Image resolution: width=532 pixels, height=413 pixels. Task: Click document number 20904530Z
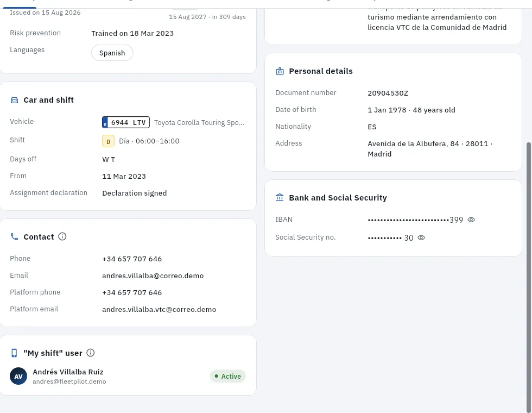(x=388, y=93)
